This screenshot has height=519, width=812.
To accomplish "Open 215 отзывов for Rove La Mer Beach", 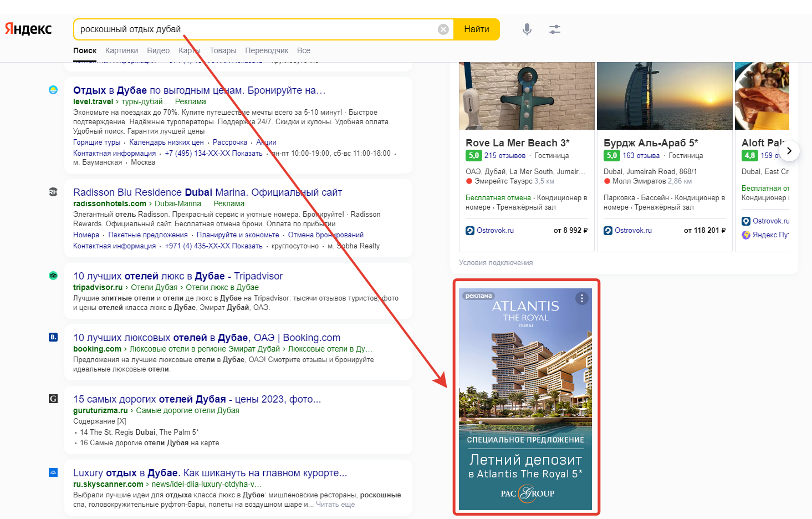I will (x=505, y=156).
